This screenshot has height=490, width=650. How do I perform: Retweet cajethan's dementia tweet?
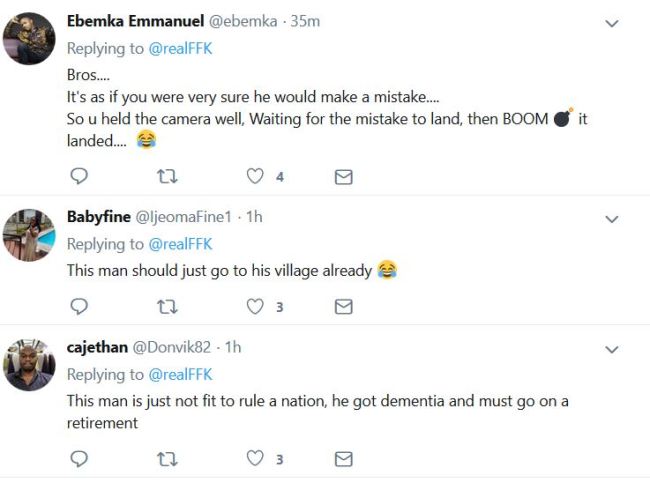[x=167, y=459]
